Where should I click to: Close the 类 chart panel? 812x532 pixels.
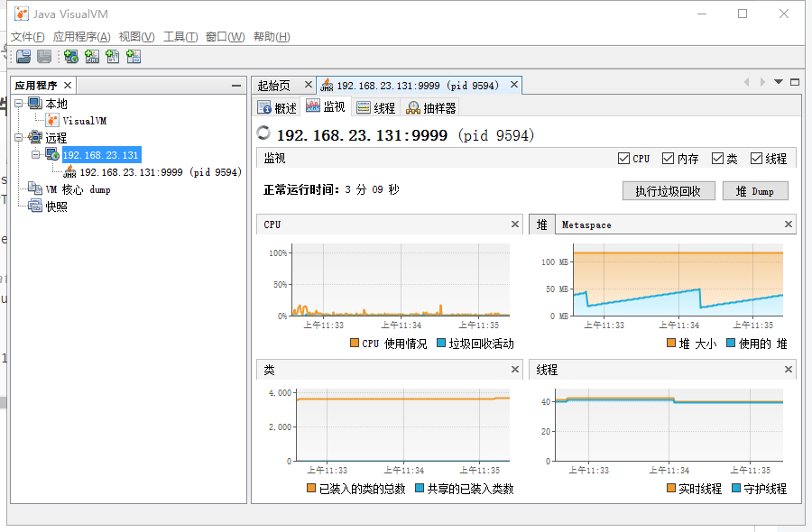coord(515,369)
